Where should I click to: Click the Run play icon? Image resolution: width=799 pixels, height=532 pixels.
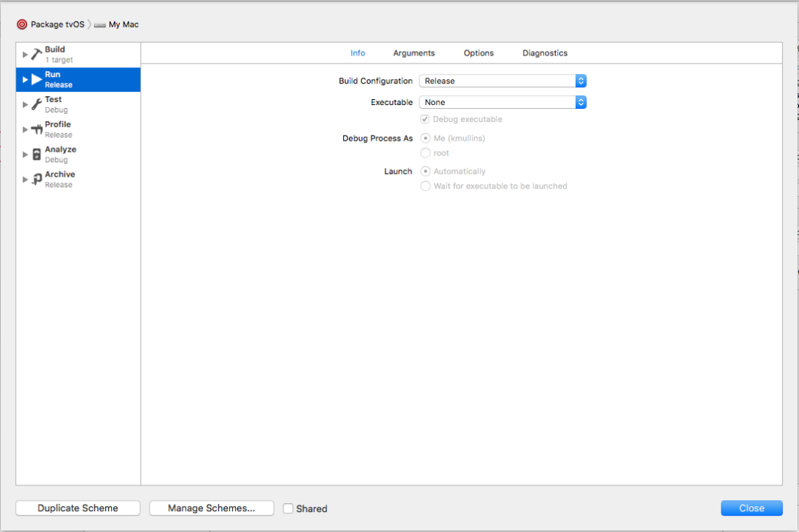36,78
